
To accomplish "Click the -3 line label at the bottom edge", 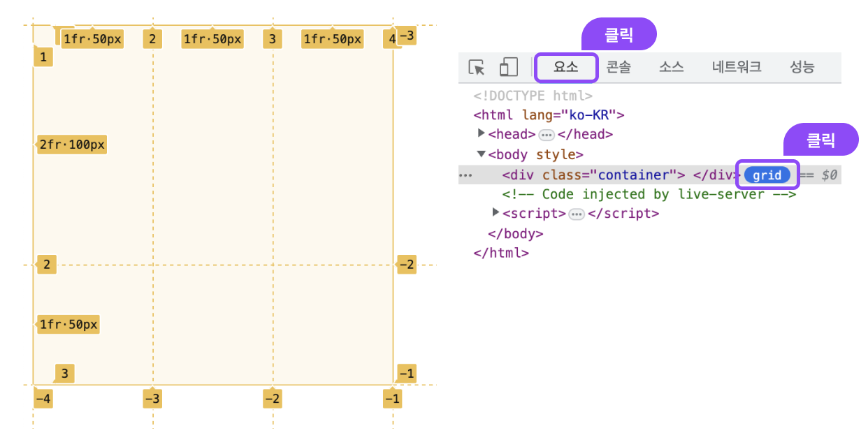I will pyautogui.click(x=152, y=399).
